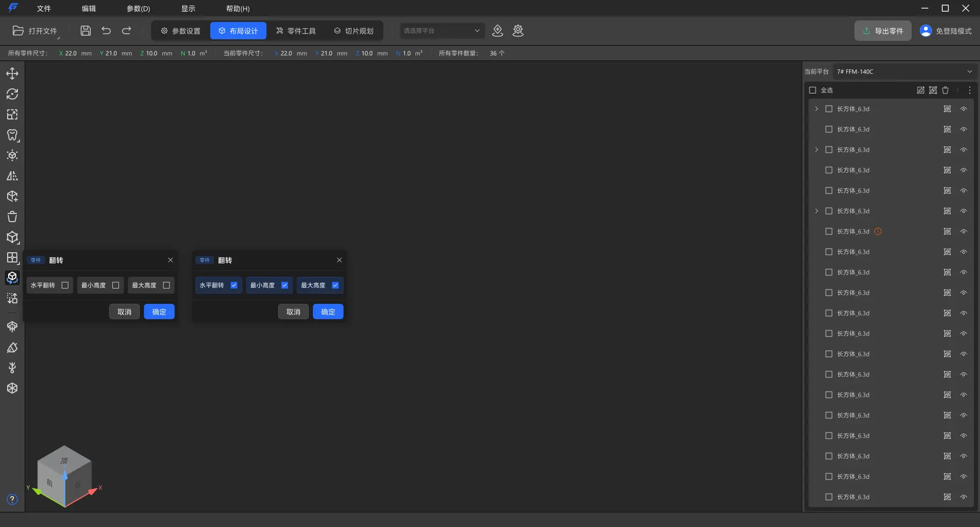Viewport: 980px width, 527px height.
Task: Open help via question mark icon
Action: click(12, 499)
